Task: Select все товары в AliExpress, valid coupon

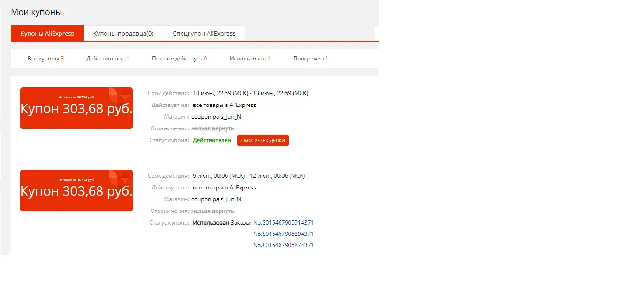Action: (224, 105)
